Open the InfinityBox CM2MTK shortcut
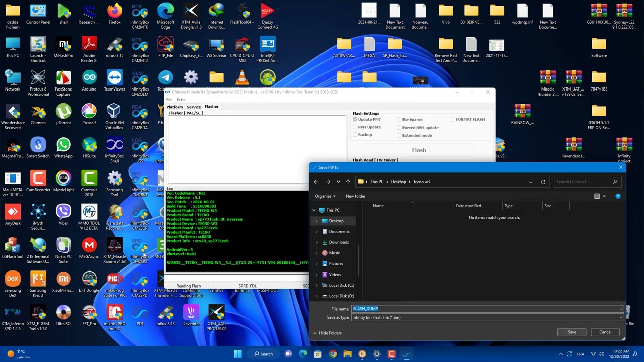This screenshot has height=362, width=644. pyautogui.click(x=140, y=16)
